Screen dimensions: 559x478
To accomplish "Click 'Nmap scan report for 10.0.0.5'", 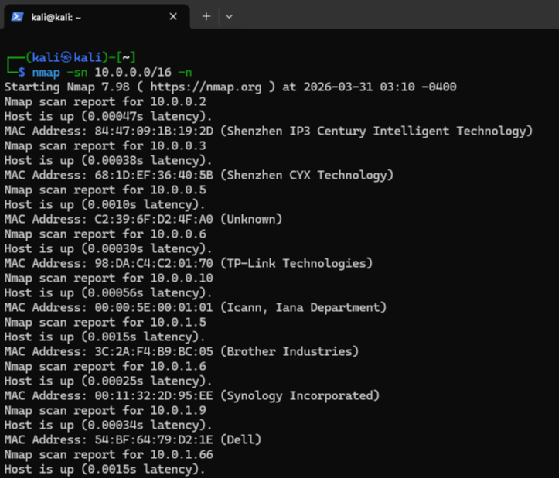I will tap(105, 190).
